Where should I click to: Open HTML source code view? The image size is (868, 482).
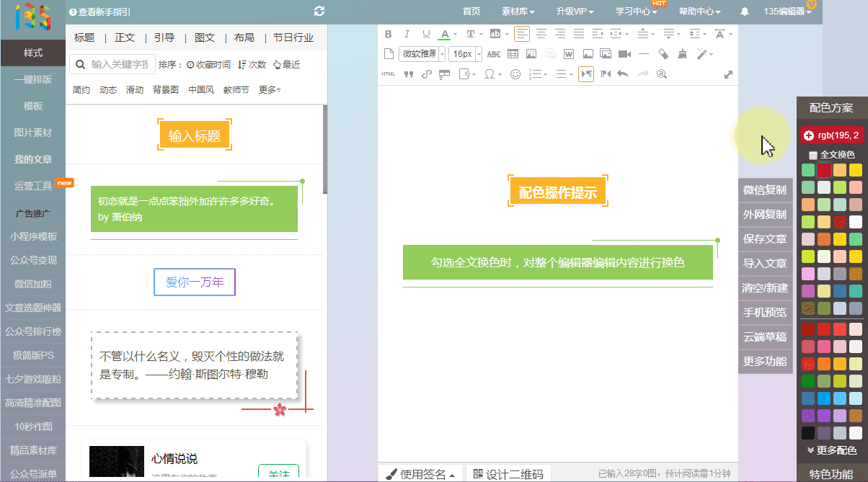pyautogui.click(x=388, y=74)
